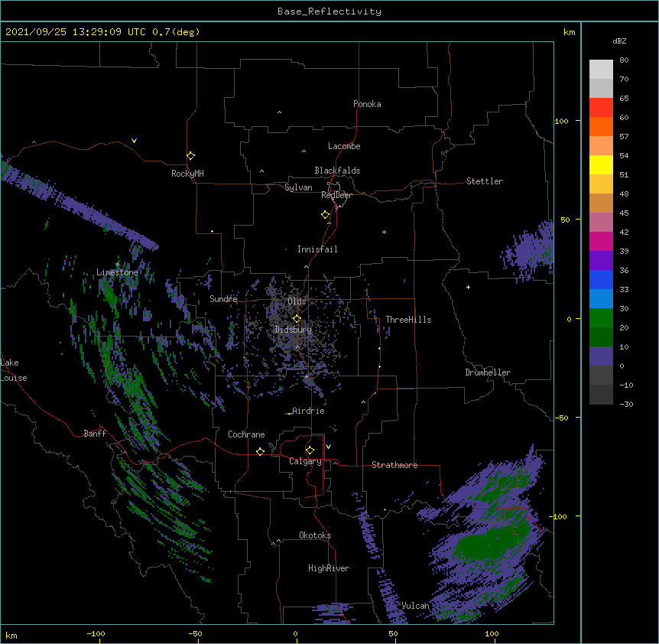The height and width of the screenshot is (644, 659).
Task: Click the Strathmore town label
Action: pyautogui.click(x=394, y=465)
